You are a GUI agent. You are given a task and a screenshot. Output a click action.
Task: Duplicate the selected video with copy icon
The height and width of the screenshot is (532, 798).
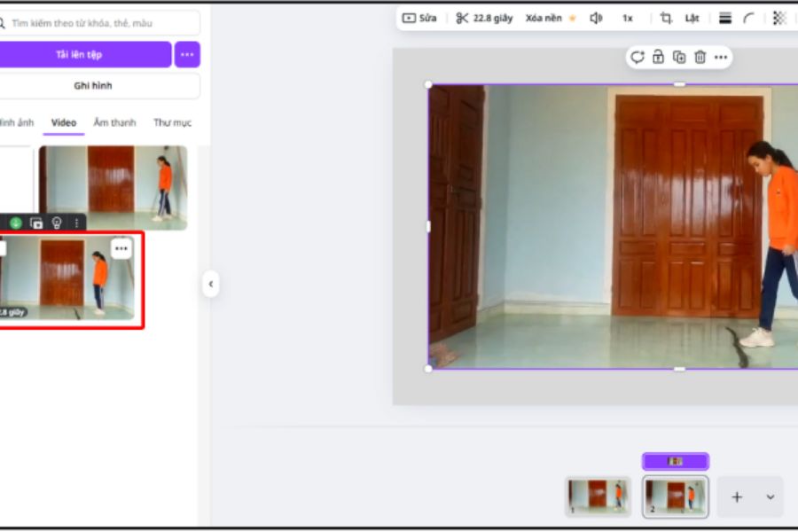click(x=679, y=58)
